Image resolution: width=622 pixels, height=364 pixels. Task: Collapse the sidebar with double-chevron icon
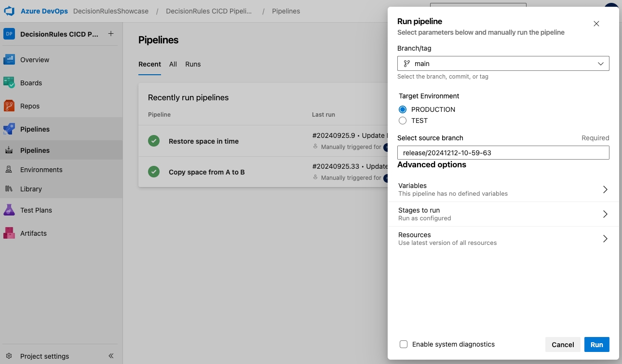[111, 356]
